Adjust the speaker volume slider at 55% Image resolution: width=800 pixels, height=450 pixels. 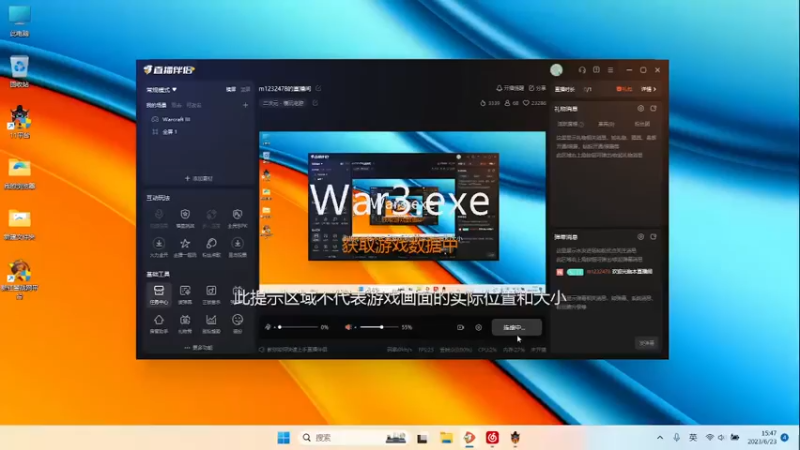coord(379,327)
